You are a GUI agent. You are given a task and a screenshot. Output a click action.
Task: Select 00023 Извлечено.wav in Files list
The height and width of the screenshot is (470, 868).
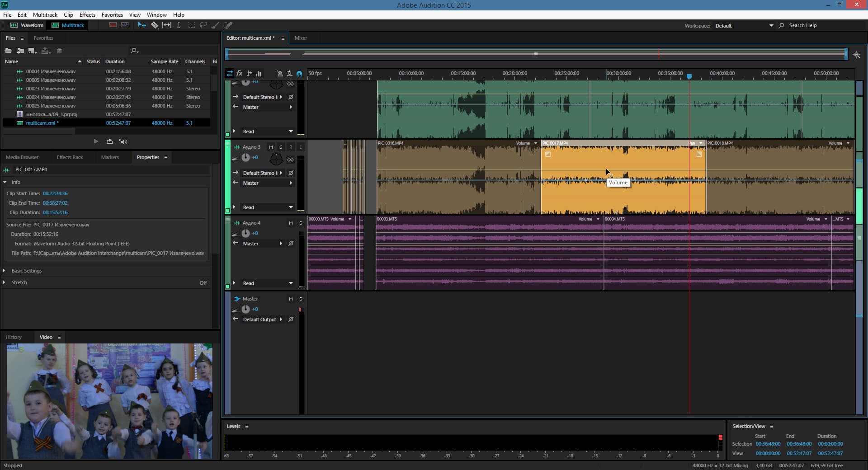point(51,89)
